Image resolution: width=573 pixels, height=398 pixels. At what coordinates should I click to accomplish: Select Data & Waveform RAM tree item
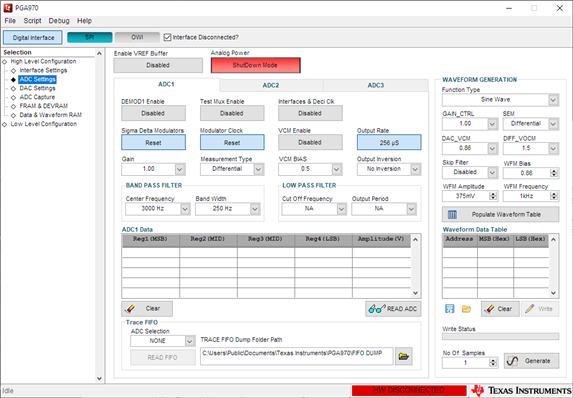[x=50, y=115]
